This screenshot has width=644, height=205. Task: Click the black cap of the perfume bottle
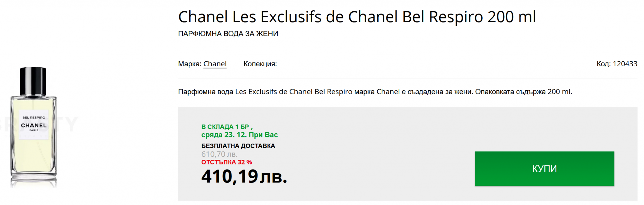coord(33,80)
